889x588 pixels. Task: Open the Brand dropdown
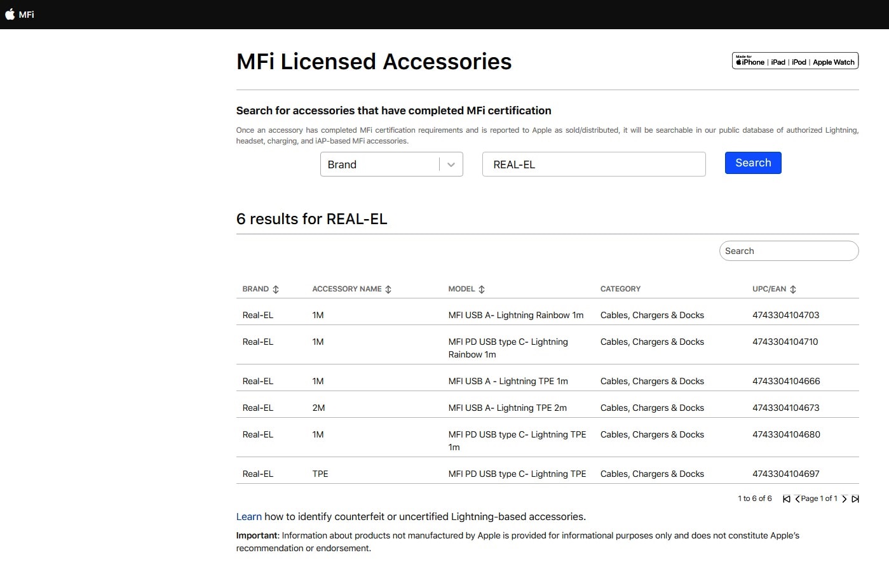pyautogui.click(x=381, y=164)
